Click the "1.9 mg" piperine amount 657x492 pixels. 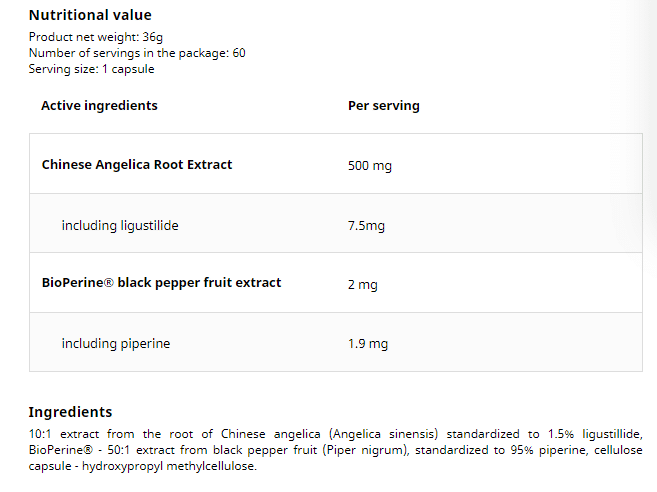click(367, 344)
